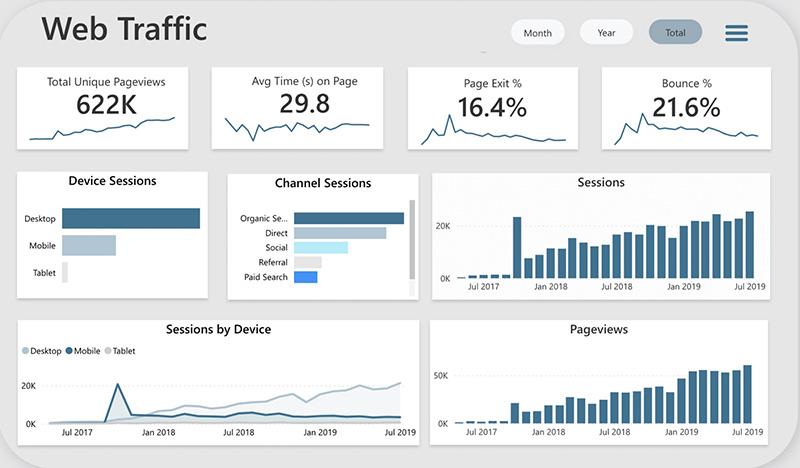Click the Paid Search channel bar

click(x=306, y=277)
